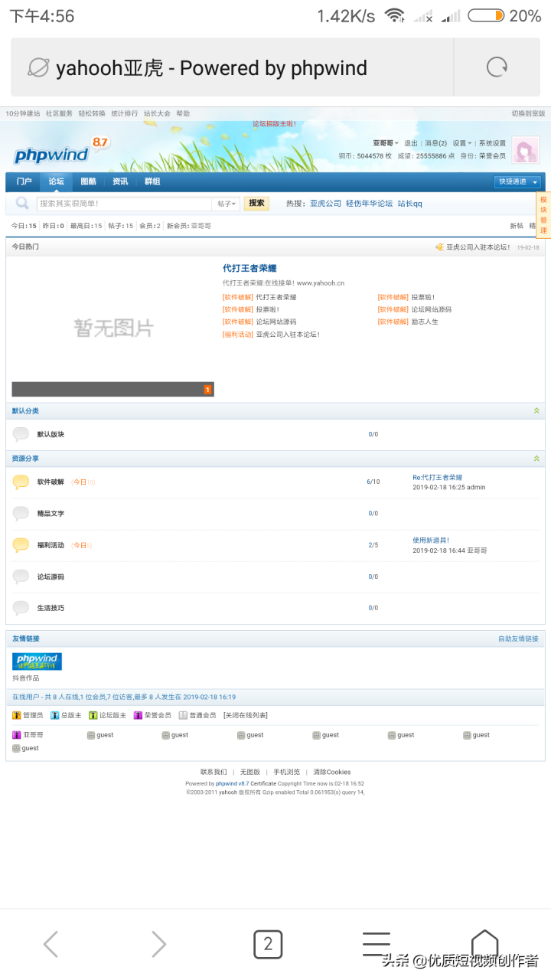Collapse the 默认分类 section

point(536,411)
